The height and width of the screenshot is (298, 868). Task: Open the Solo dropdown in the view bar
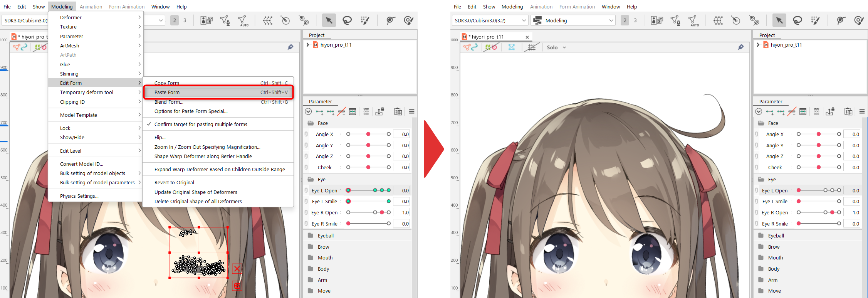pyautogui.click(x=556, y=47)
